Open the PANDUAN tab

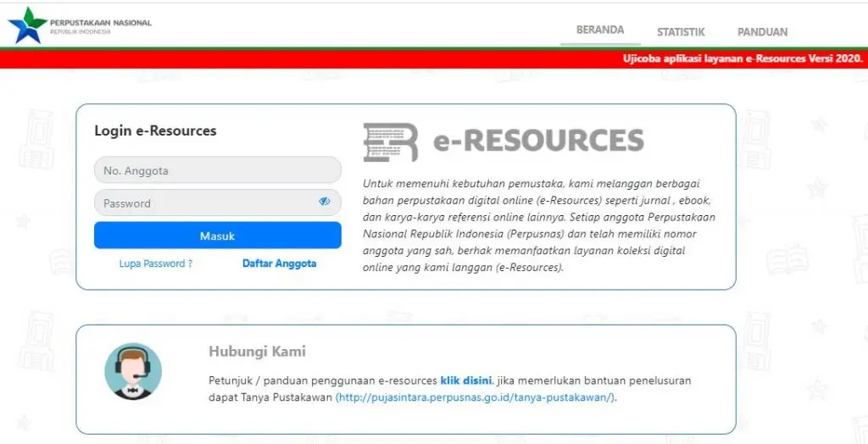click(x=762, y=32)
